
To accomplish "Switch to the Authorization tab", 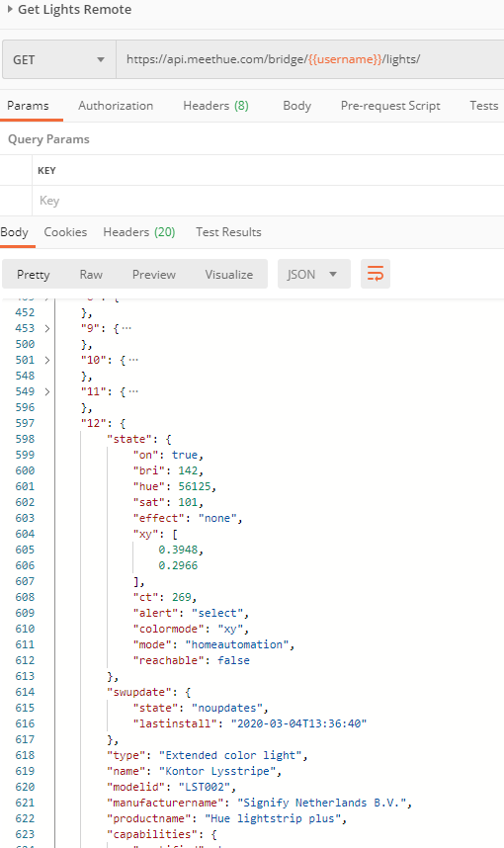I will [x=116, y=106].
